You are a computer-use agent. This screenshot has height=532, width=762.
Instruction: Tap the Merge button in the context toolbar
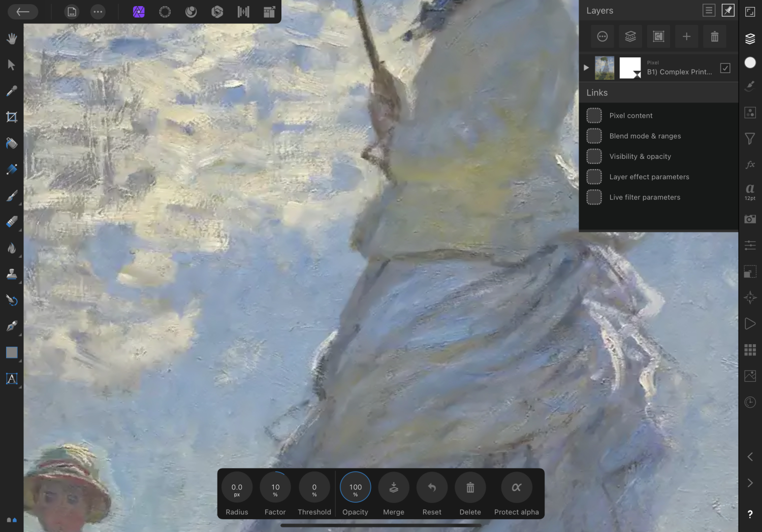tap(393, 487)
